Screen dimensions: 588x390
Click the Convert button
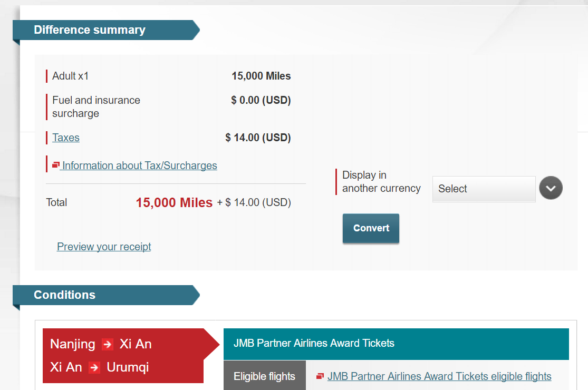pos(371,228)
